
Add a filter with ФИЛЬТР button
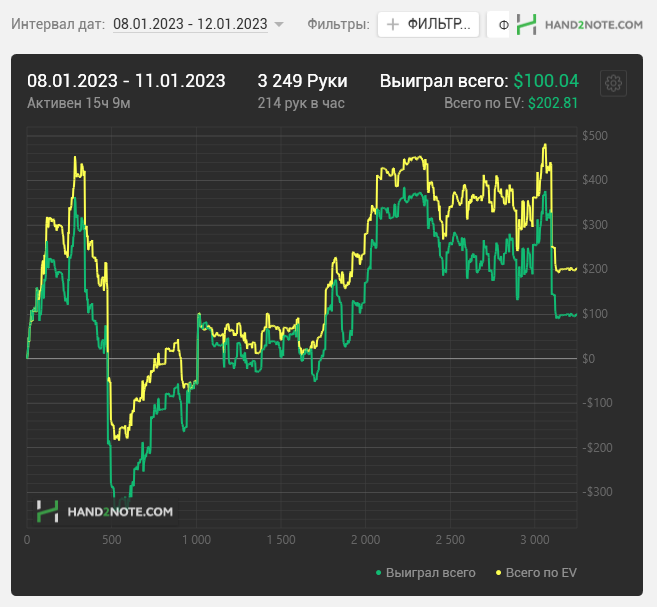click(x=428, y=24)
